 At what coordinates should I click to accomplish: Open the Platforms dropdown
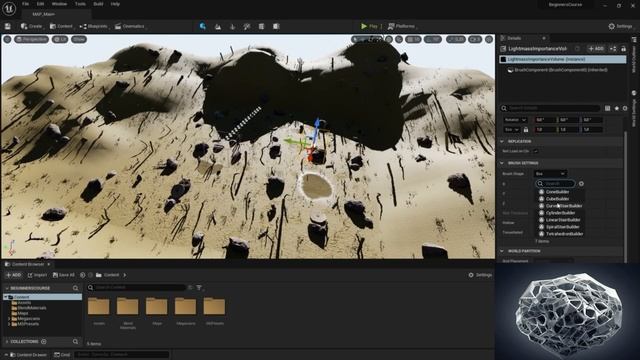point(402,26)
